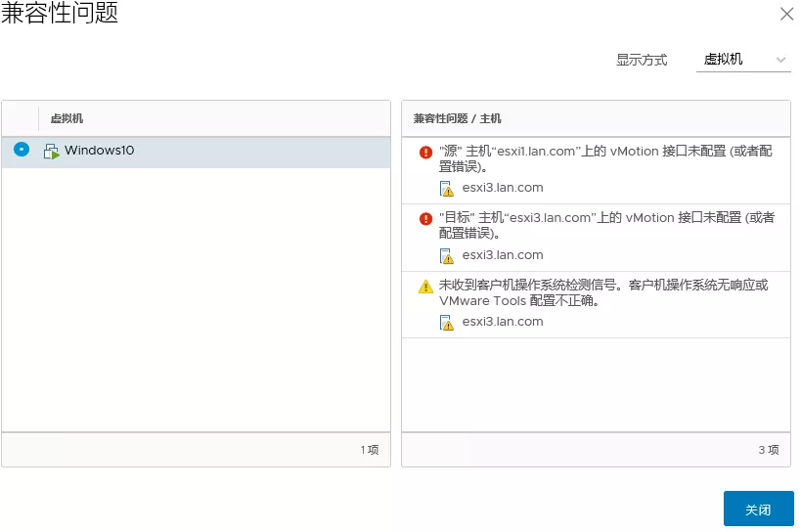
Task: Click esxi3.lan.com under the "源" host error
Action: point(503,188)
